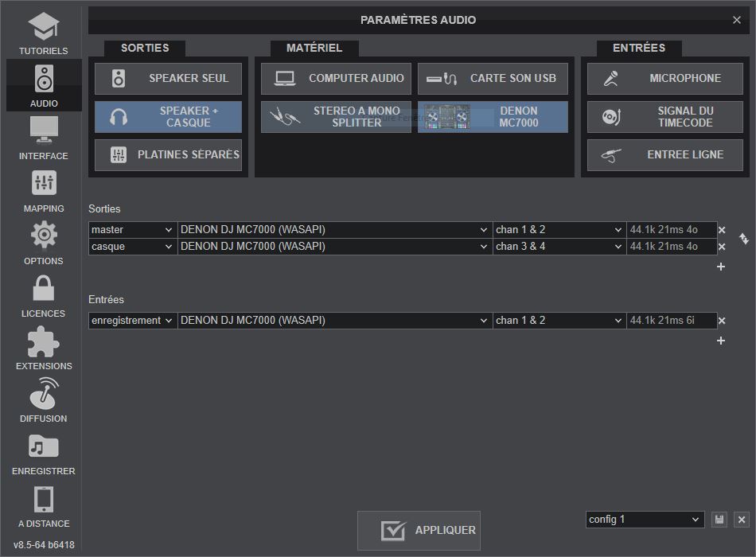756x557 pixels.
Task: Click master row 44.1k 21ms 4o info
Action: click(671, 229)
